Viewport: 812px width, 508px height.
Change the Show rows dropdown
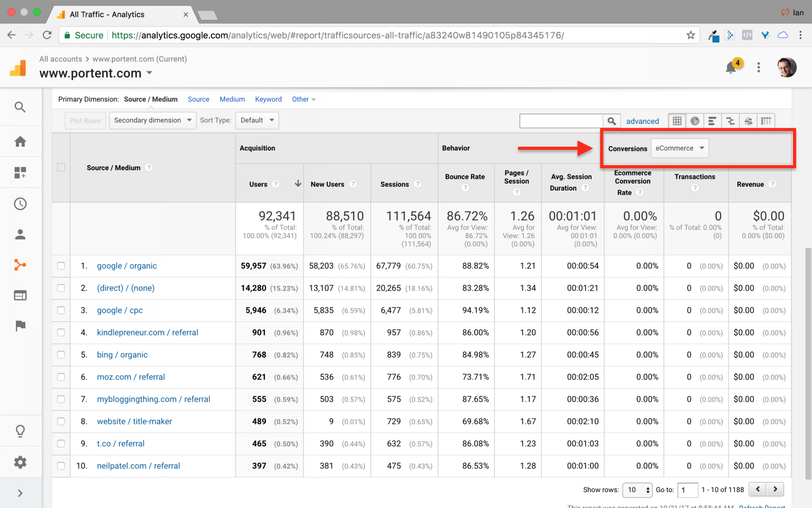pos(638,490)
